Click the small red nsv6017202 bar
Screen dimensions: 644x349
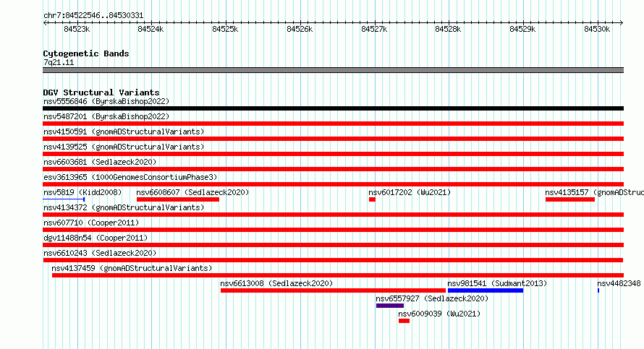[x=372, y=199]
